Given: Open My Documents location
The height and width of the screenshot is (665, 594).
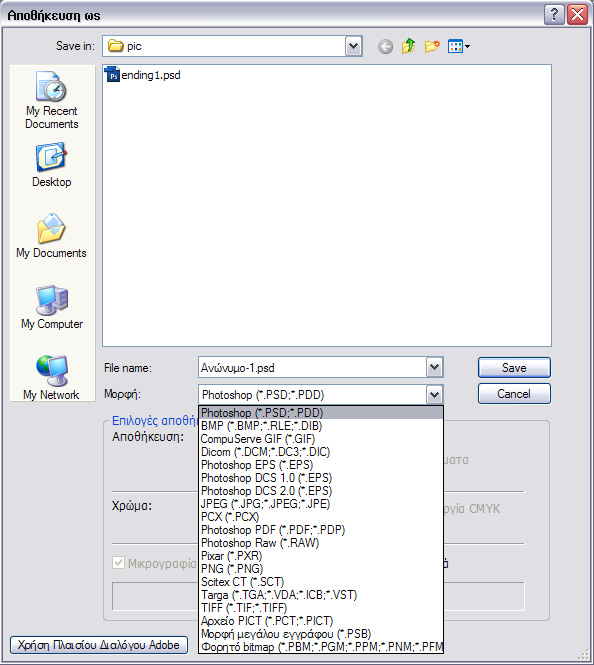Looking at the screenshot, I should click(x=51, y=236).
